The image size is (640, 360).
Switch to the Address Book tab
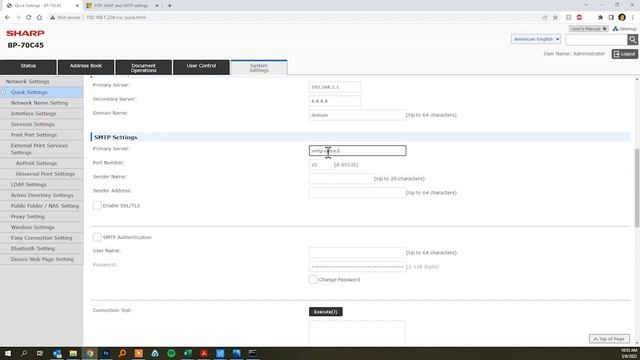(86, 67)
